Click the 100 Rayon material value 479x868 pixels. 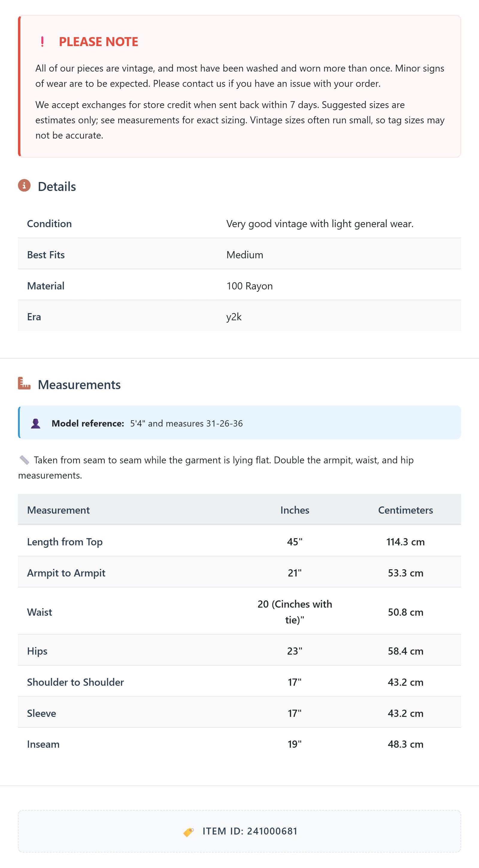tap(249, 286)
